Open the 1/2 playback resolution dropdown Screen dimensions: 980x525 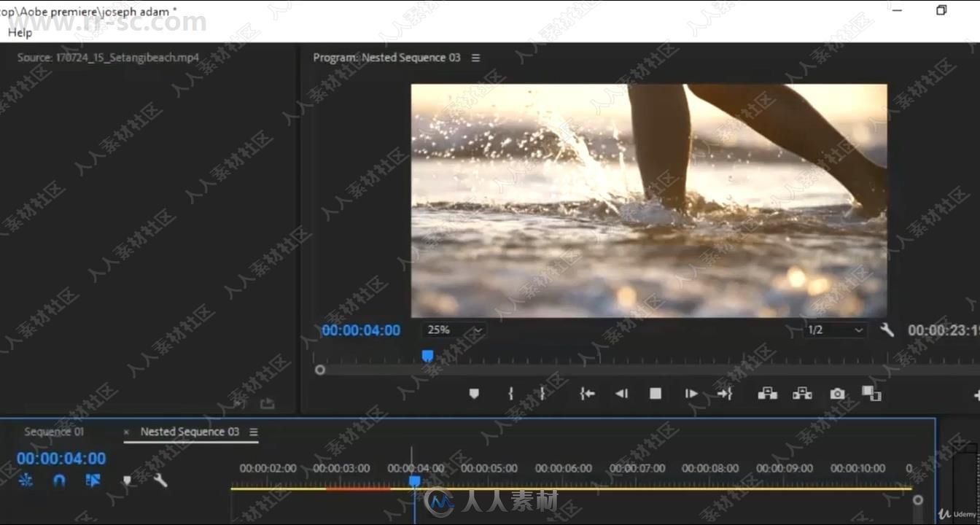(x=835, y=330)
